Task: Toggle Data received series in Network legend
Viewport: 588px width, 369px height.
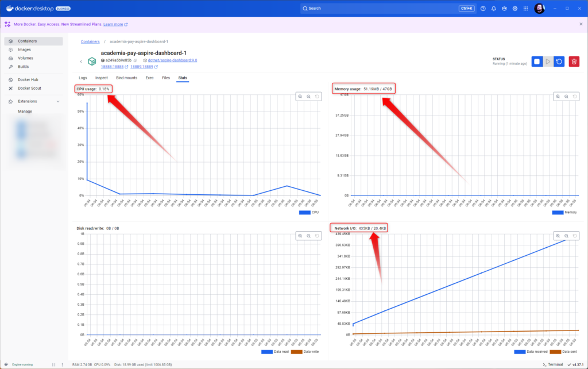Action: click(532, 351)
